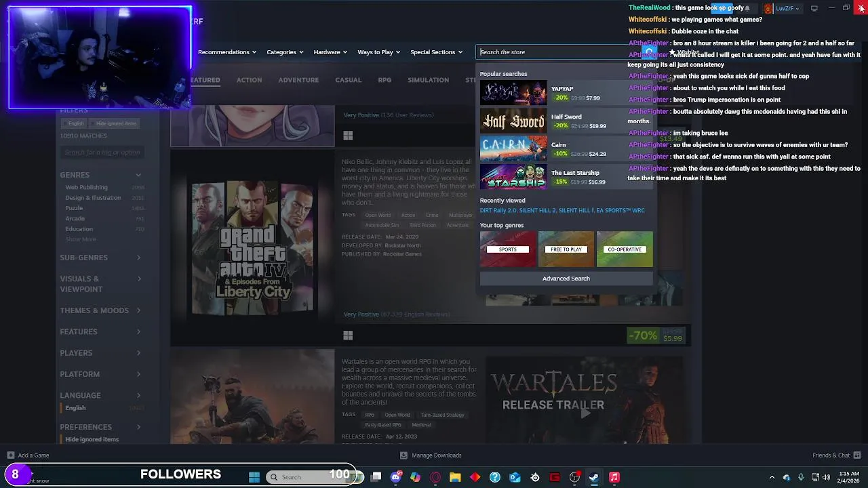Open the Categories dropdown
Image resolution: width=868 pixels, height=488 pixels.
pyautogui.click(x=285, y=52)
